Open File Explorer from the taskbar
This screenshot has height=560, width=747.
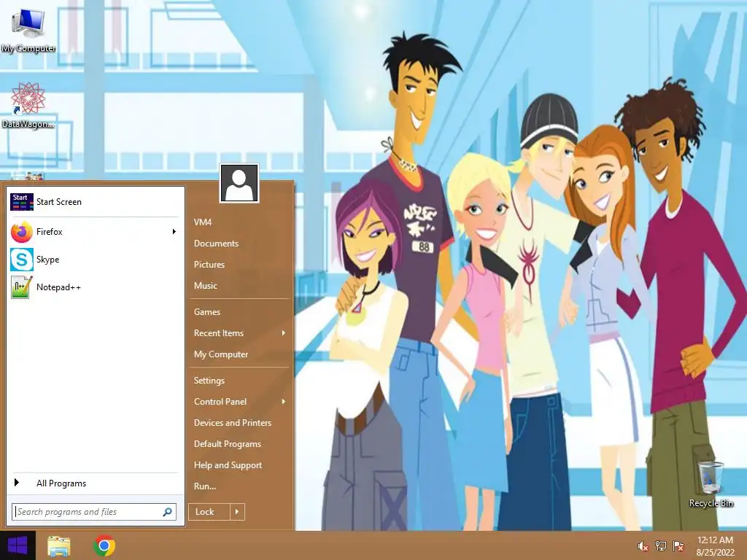[x=59, y=545]
